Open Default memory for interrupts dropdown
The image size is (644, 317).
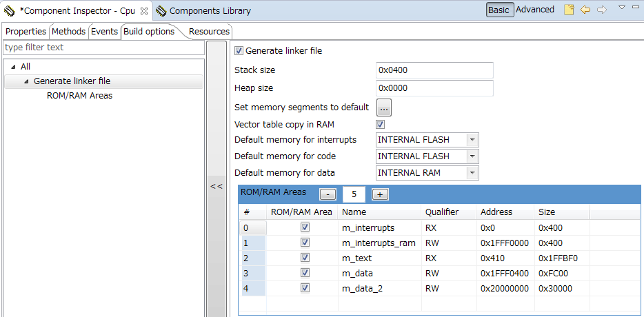472,140
